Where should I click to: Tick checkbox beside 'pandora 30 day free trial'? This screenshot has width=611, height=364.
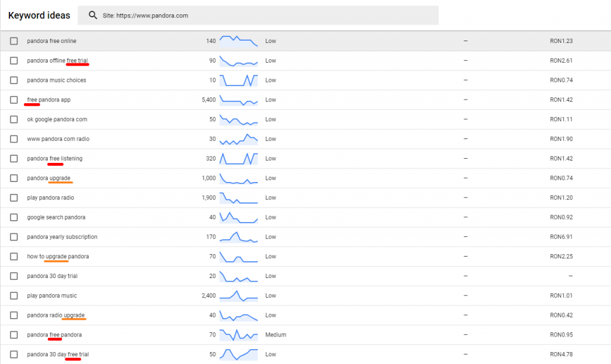(14, 354)
